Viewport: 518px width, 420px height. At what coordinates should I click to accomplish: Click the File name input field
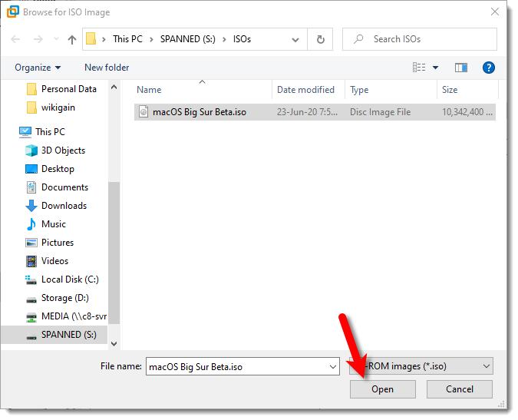pyautogui.click(x=243, y=366)
